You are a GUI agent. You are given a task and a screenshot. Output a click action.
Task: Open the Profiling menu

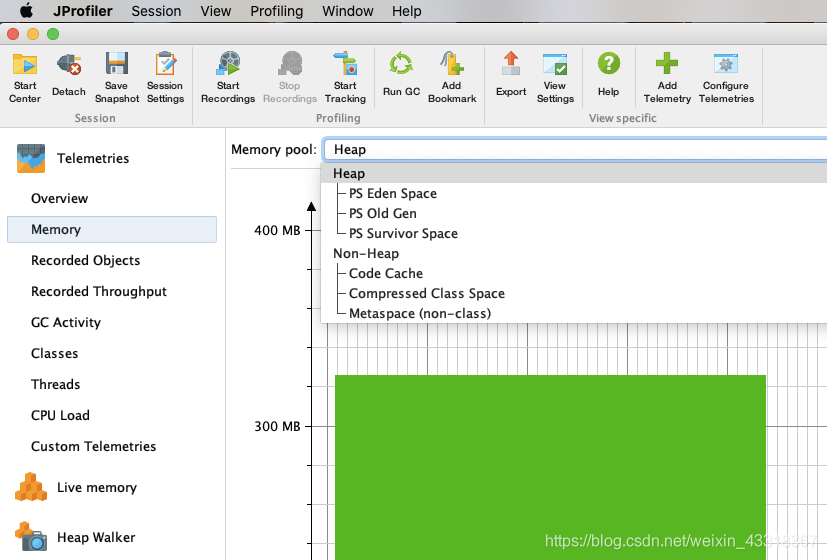point(276,11)
